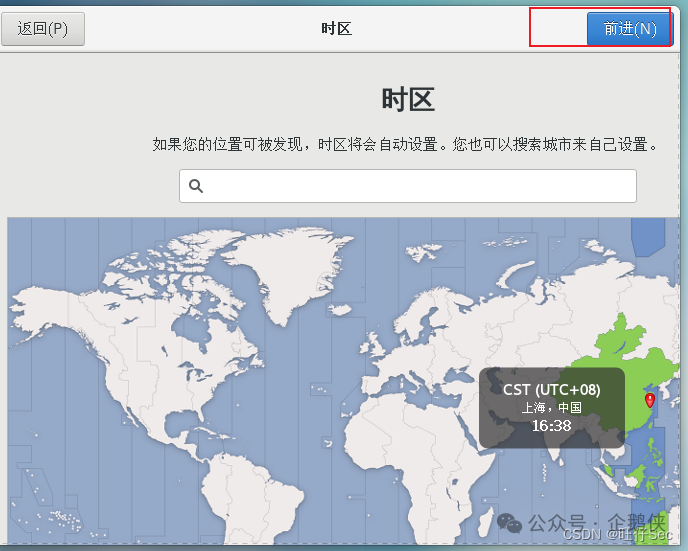The height and width of the screenshot is (551, 688).
Task: Click the 前进(N) next button
Action: point(630,29)
